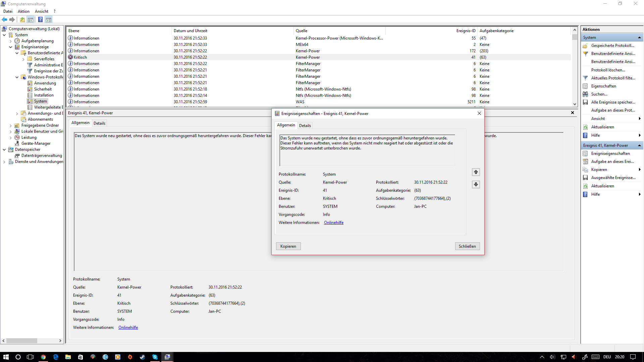Expand the Freigegebene Ordner node
This screenshot has height=362, width=644.
point(11,125)
